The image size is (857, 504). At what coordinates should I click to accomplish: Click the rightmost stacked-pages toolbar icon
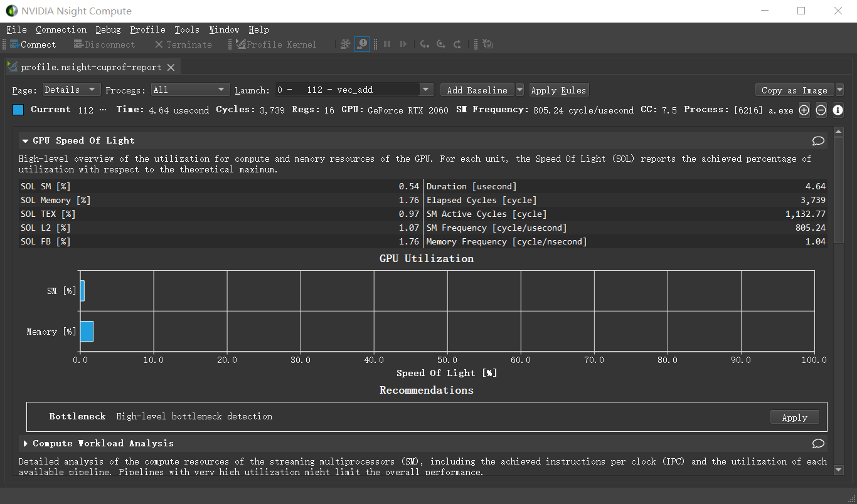pyautogui.click(x=488, y=44)
